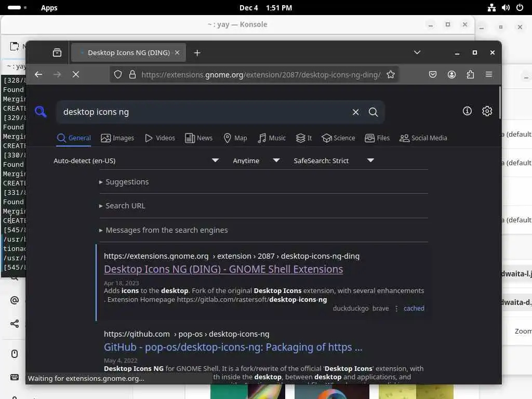Click the @ icon in left sidebar
This screenshot has height=399, width=532.
15,300
